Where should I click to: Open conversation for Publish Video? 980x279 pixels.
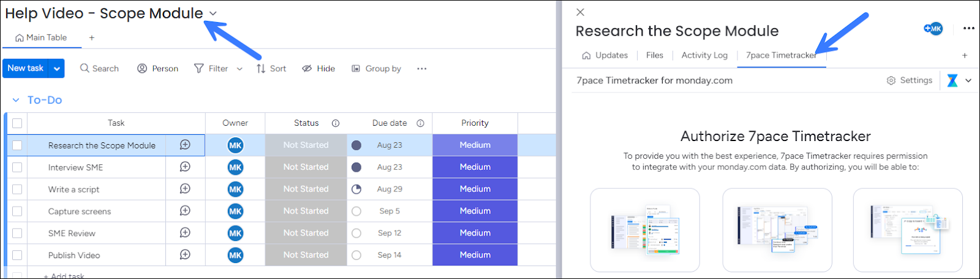pos(185,255)
